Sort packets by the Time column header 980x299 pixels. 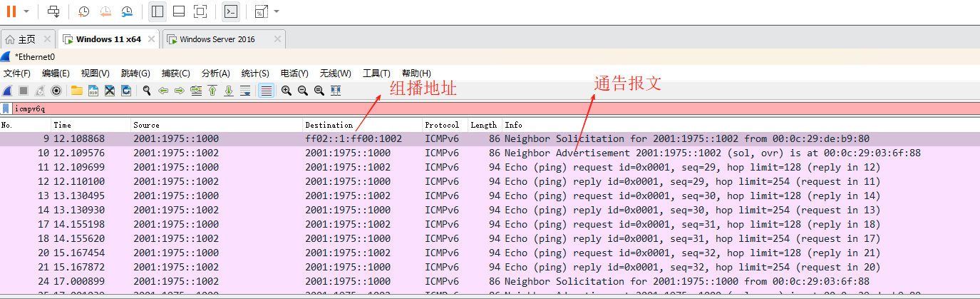click(x=91, y=125)
